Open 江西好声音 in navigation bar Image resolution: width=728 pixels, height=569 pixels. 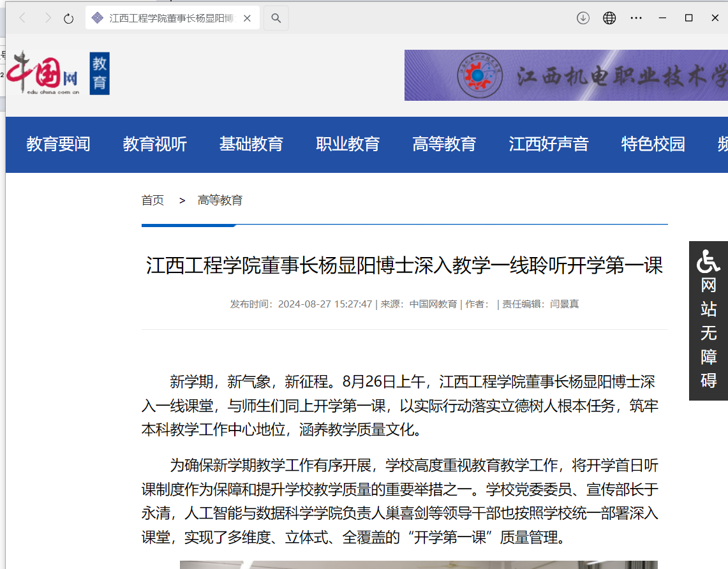pos(549,144)
